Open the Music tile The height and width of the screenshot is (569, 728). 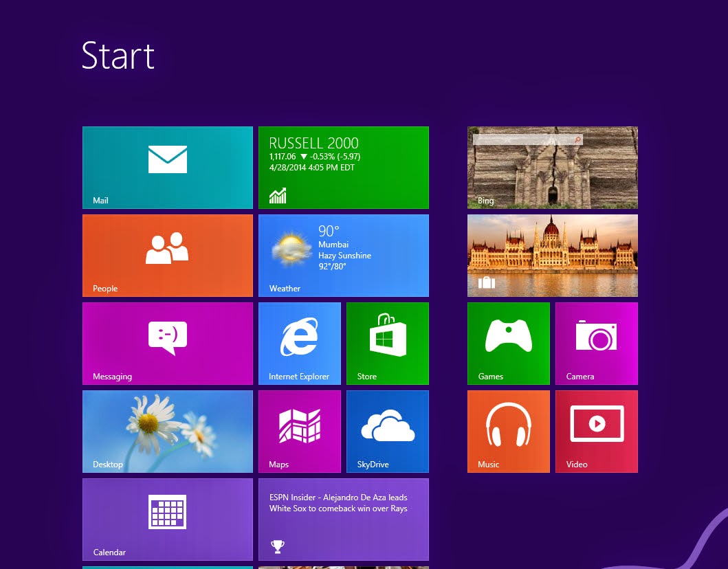pyautogui.click(x=509, y=431)
